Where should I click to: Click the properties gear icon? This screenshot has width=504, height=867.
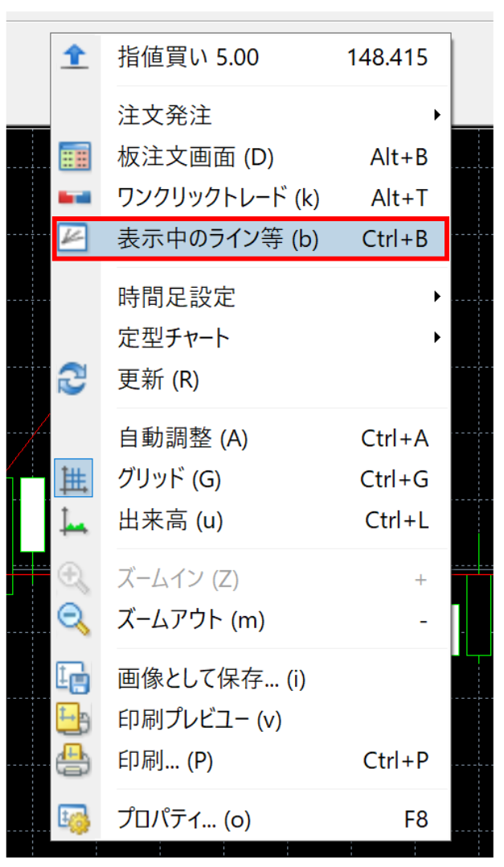[73, 819]
